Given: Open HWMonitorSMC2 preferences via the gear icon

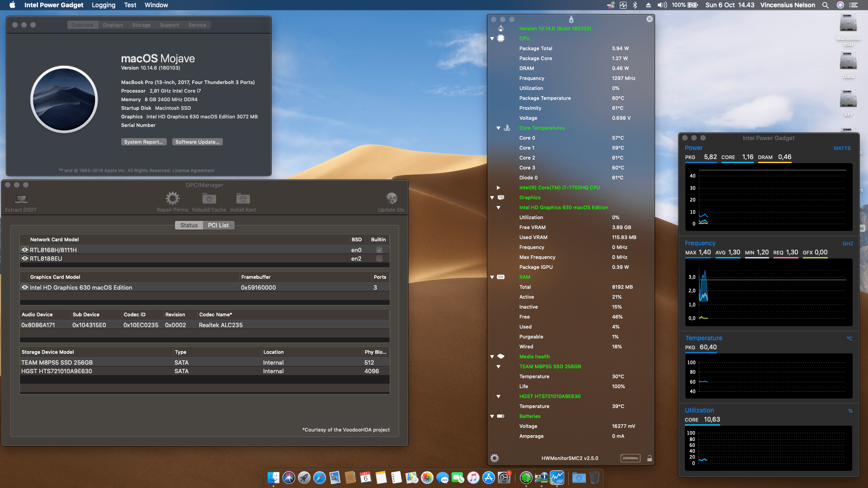Looking at the screenshot, I should (495, 458).
